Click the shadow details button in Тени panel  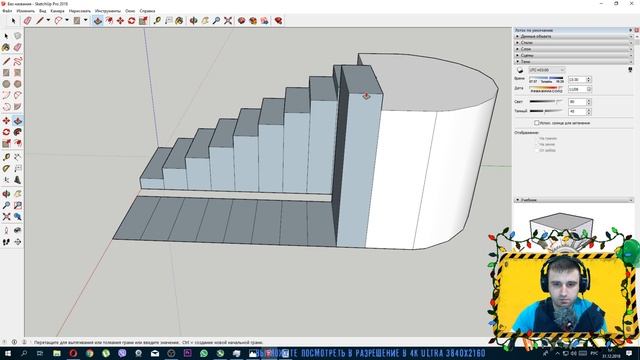630,70
